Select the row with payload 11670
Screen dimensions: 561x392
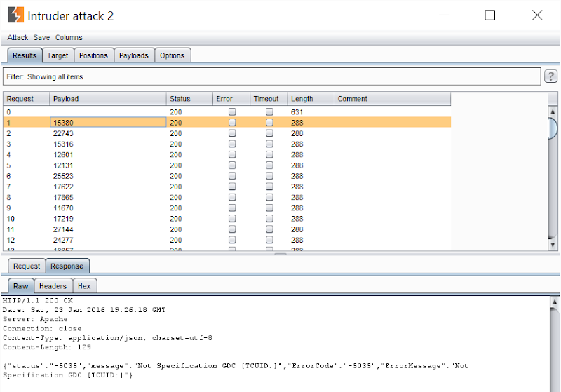click(227, 208)
